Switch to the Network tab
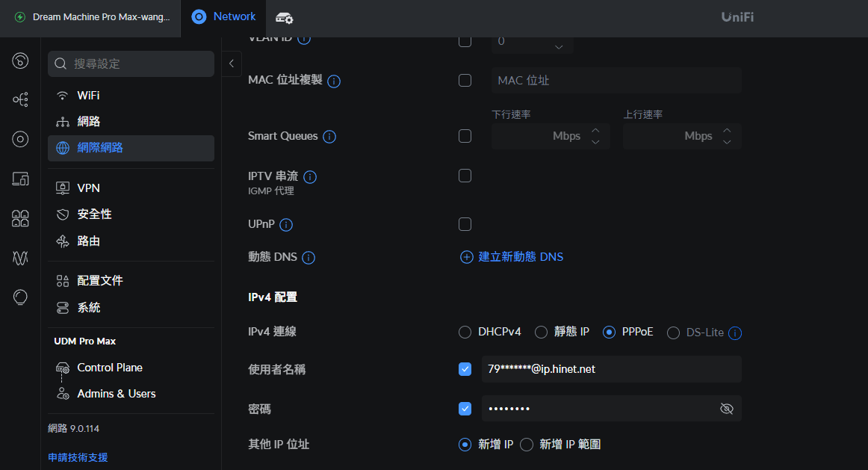The image size is (868, 470). point(223,16)
